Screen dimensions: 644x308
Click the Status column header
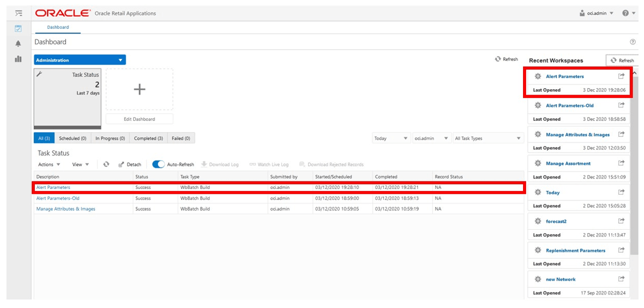tap(155, 176)
